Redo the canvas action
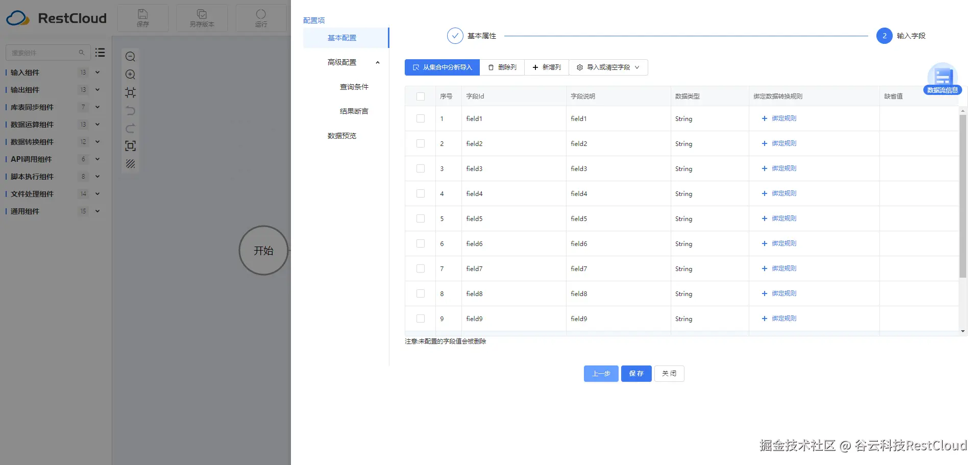This screenshot has height=465, width=980. pos(131,128)
